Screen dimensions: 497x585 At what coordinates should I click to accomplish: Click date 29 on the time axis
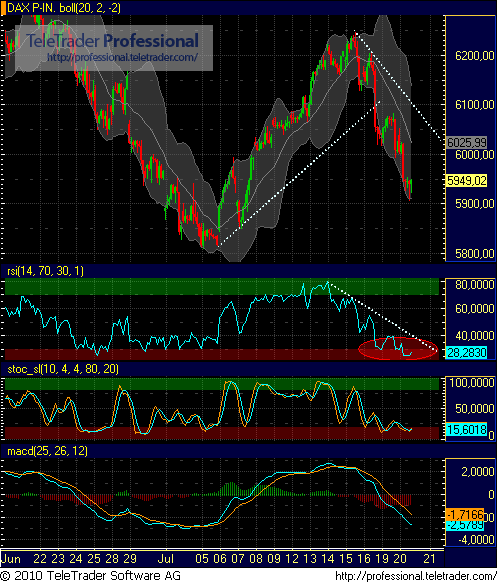point(130,559)
